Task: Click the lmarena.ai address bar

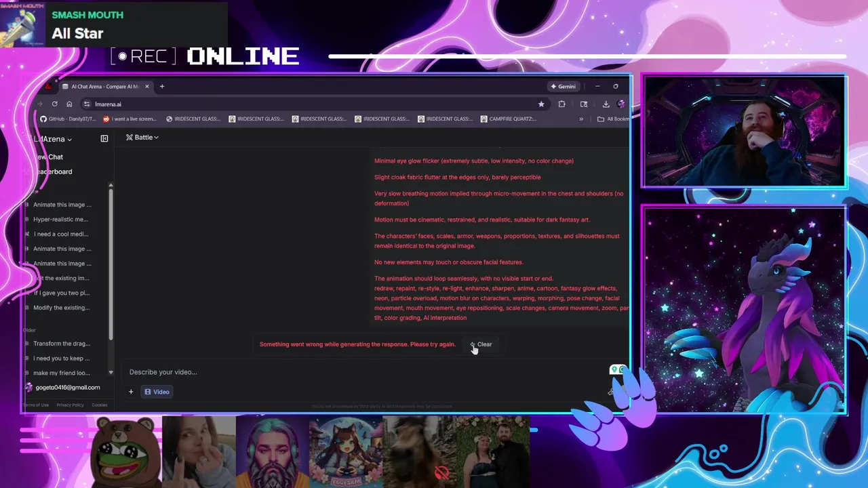Action: [312, 104]
